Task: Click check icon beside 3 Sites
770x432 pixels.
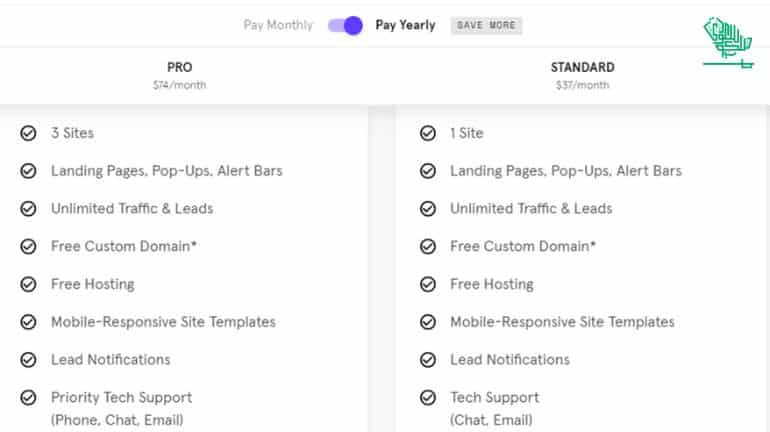Action: tap(28, 133)
